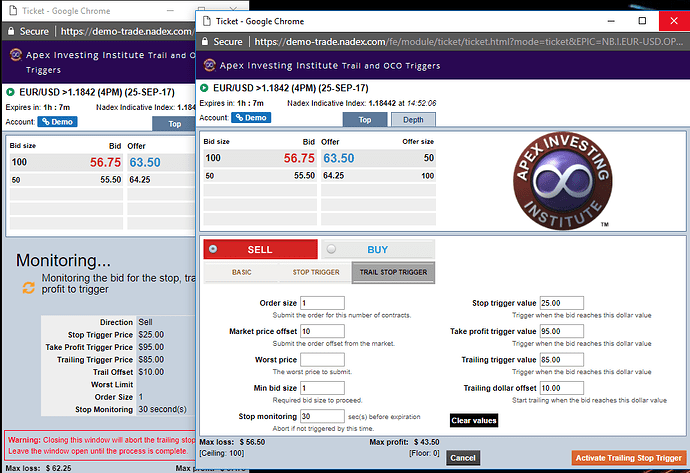The height and width of the screenshot is (473, 690).
Task: Click the Trailing Trigger Price $85.00 value
Action: point(151,359)
